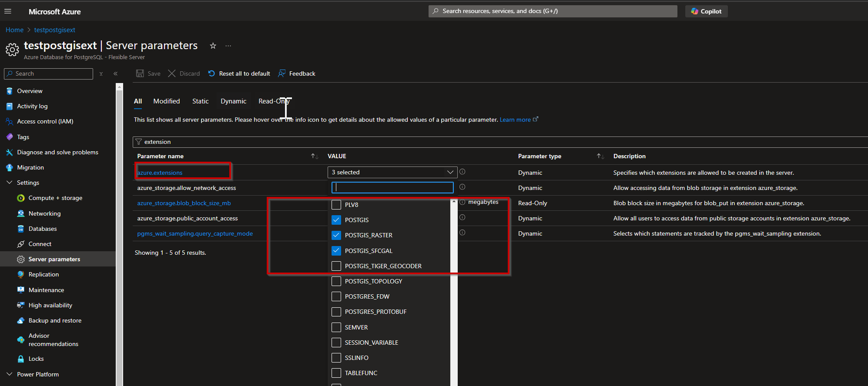Clear the sidebar search with the X icon
This screenshot has width=868, height=386.
[x=101, y=74]
